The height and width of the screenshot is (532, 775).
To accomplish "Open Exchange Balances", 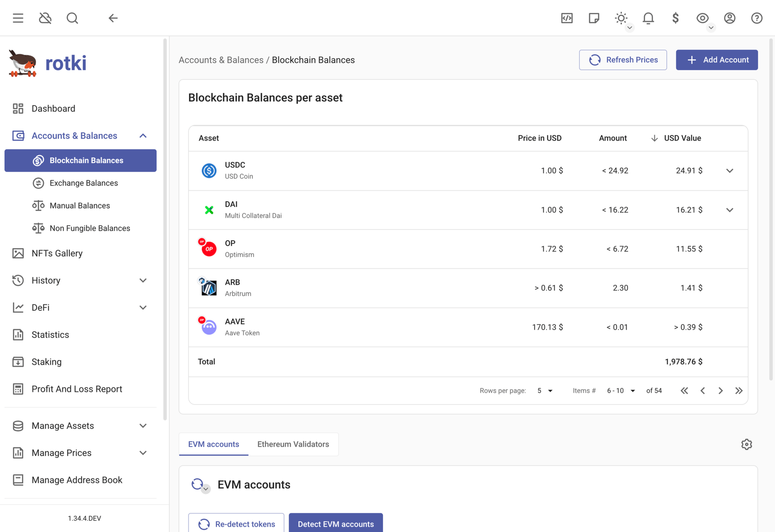I will pos(81,183).
